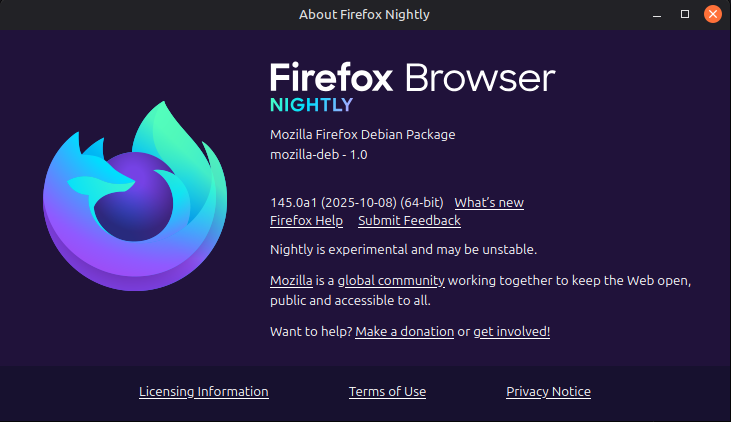This screenshot has width=731, height=422.
Task: Click the window title bar text
Action: [x=364, y=14]
